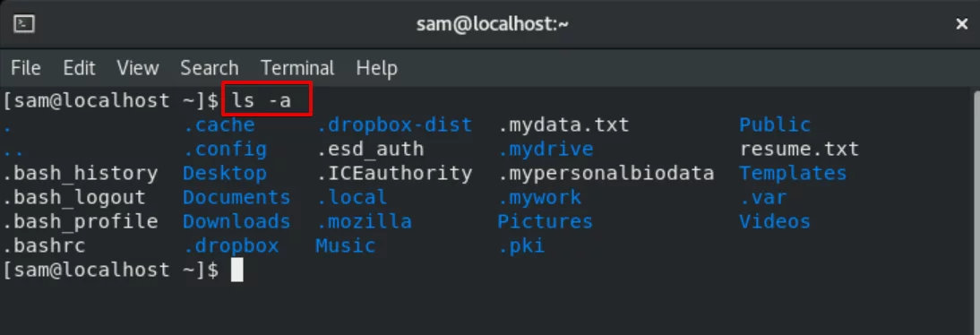Open the View menu

(138, 67)
